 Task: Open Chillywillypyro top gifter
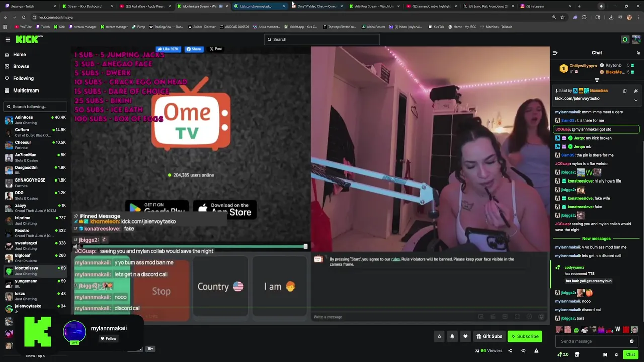tap(579, 68)
